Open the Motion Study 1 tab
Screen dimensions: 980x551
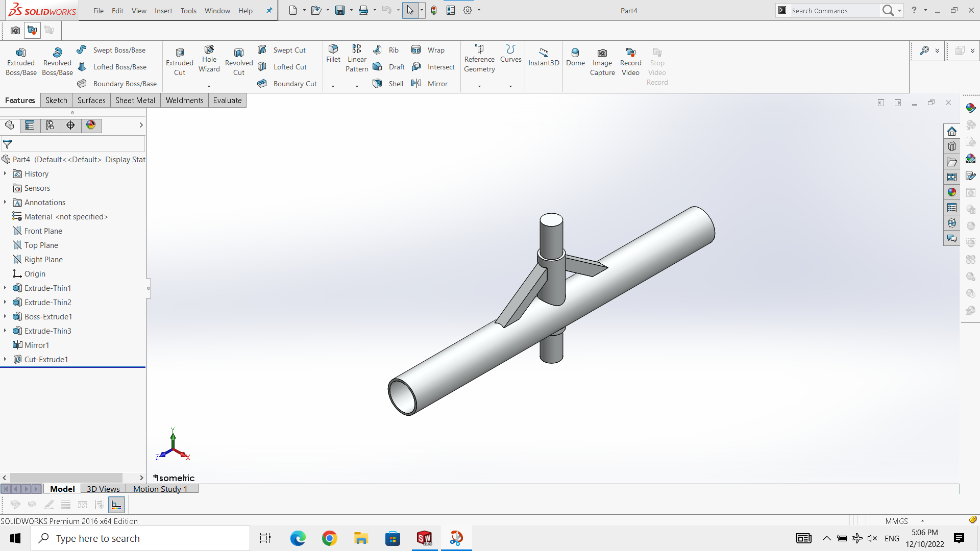point(160,489)
